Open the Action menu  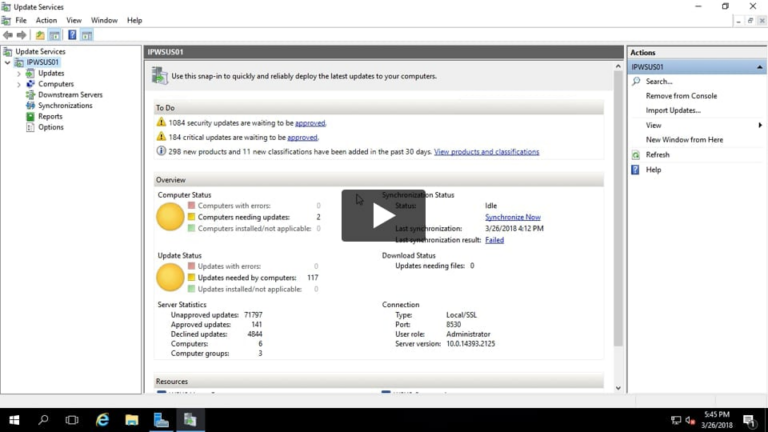(46, 20)
